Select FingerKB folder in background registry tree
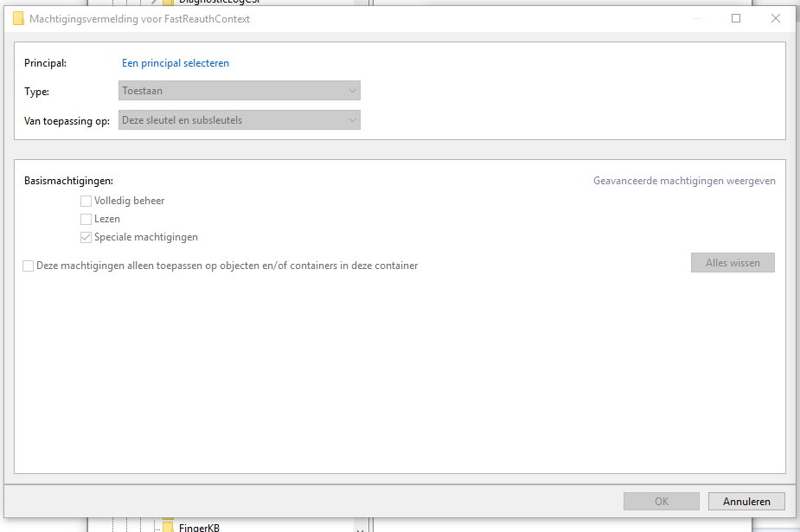The height and width of the screenshot is (532, 800). click(x=199, y=528)
